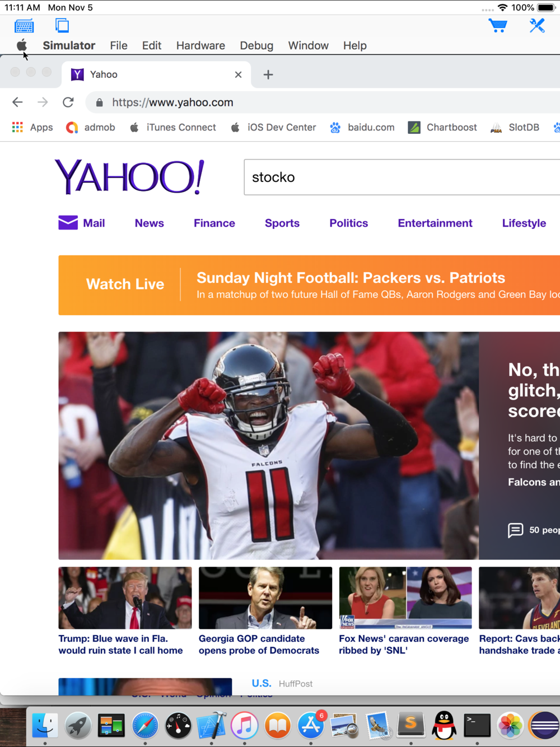Image resolution: width=560 pixels, height=747 pixels.
Task: Open the admob bookmark
Action: [x=90, y=127]
